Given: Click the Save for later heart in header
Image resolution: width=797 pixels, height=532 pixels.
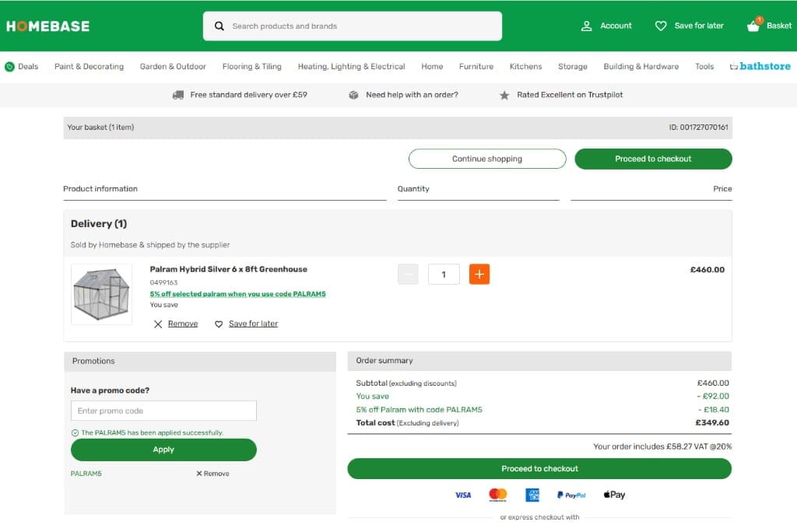Looking at the screenshot, I should coord(660,26).
